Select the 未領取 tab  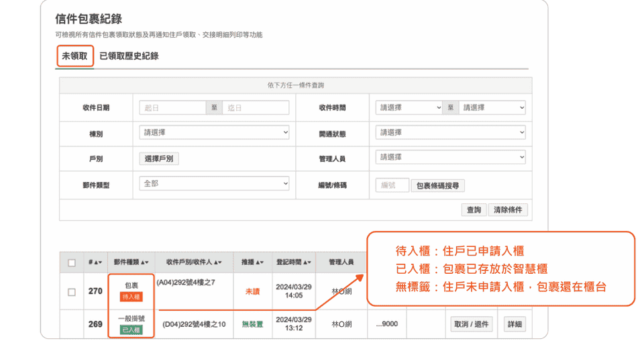(x=74, y=56)
